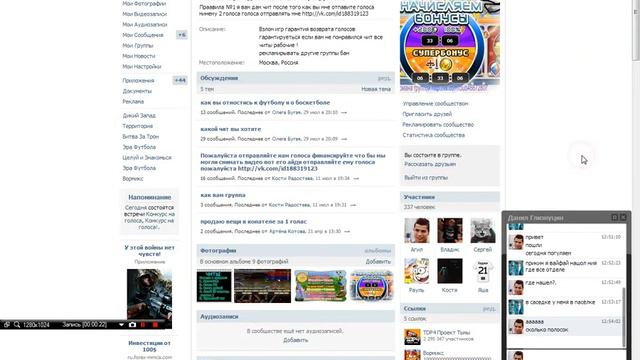This screenshot has height=360, width=640.
Task: Click Рассказать друзьям link
Action: coord(430,164)
